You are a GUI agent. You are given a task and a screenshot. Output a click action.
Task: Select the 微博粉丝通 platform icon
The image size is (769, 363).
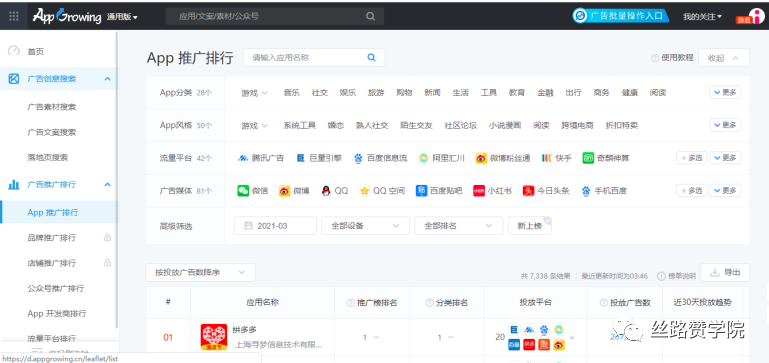[481, 158]
